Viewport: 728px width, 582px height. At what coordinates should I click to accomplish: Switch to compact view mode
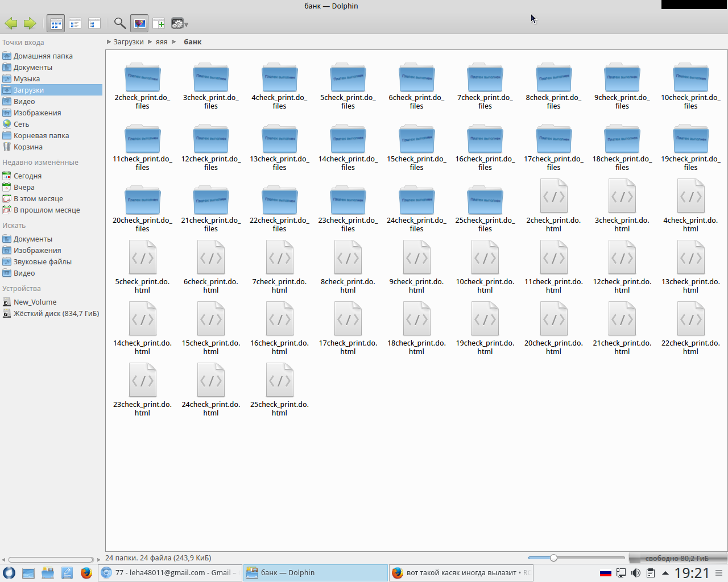pos(75,23)
